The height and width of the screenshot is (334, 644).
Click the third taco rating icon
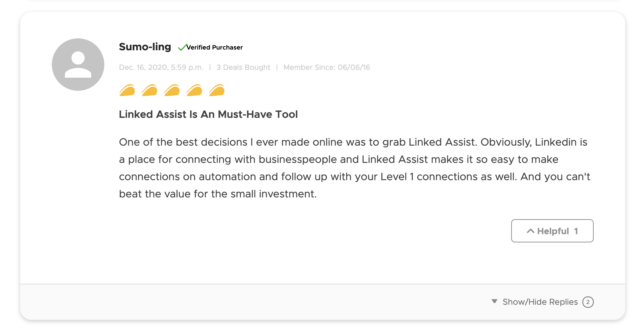coord(172,90)
